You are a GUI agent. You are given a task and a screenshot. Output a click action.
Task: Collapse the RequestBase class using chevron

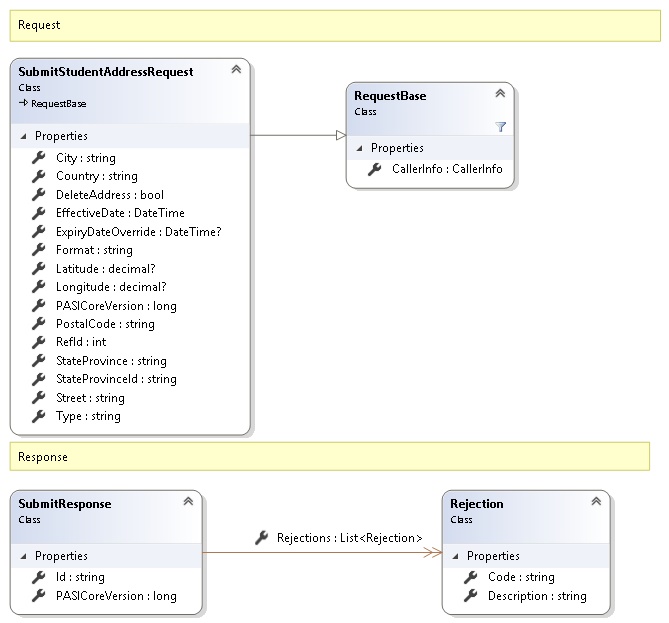pyautogui.click(x=500, y=94)
